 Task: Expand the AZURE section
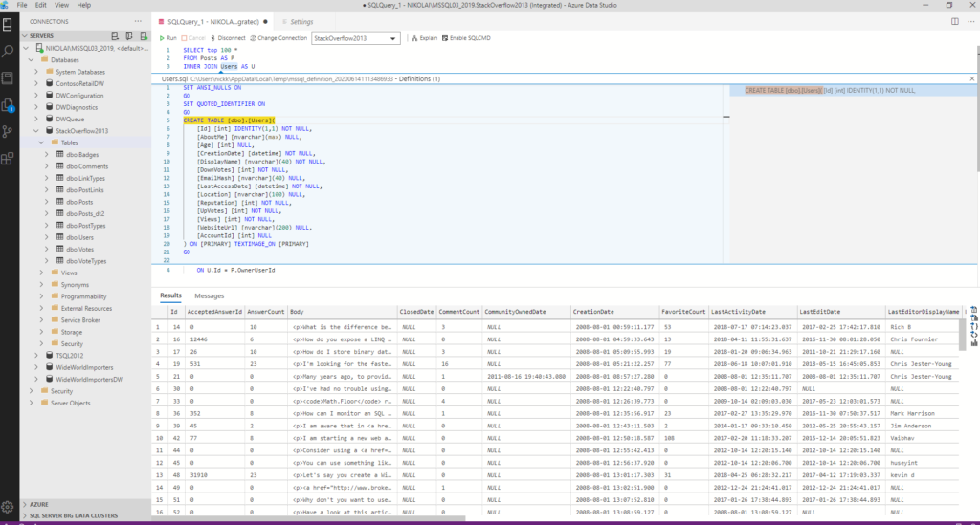coord(85,504)
